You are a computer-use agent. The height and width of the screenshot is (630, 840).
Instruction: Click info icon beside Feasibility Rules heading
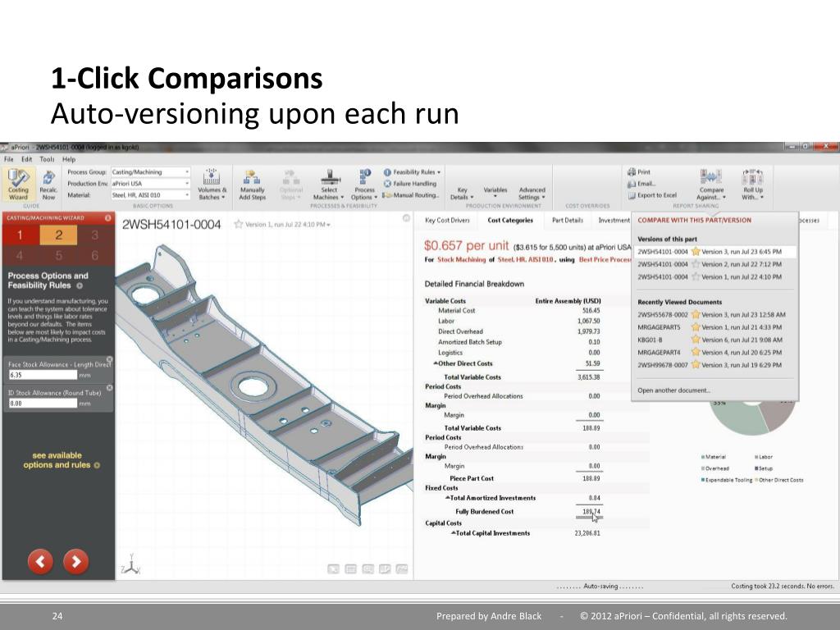tap(80, 286)
